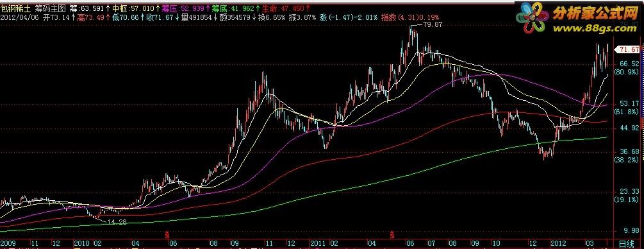Click the (80.9%) Fibonacci level label

point(627,72)
